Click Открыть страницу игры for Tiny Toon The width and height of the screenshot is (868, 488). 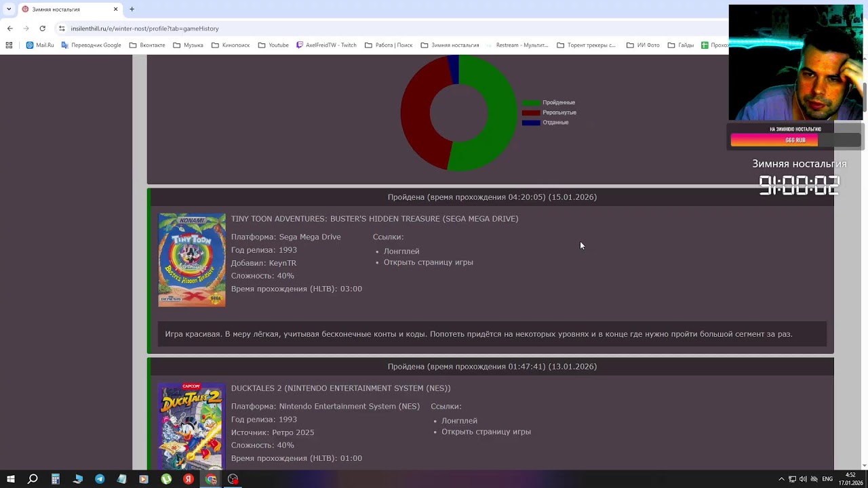tap(429, 262)
